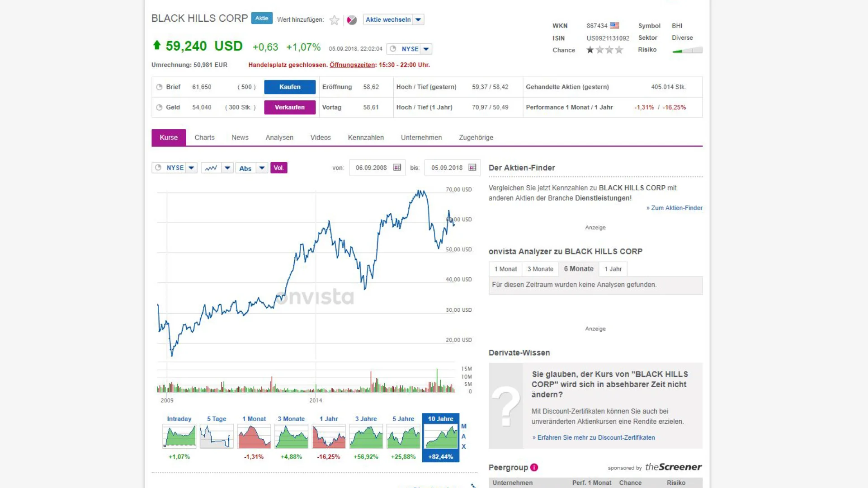The image size is (868, 488).
Task: Open Erfahren Sie mehr zu Discount-Zertifikaten link
Action: click(x=594, y=438)
